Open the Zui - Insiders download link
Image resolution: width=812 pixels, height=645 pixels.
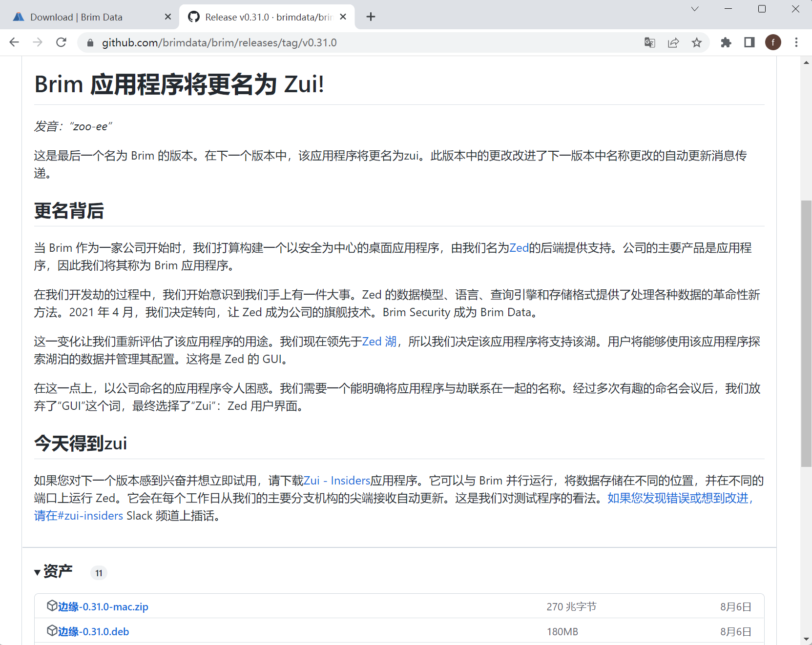tap(337, 481)
